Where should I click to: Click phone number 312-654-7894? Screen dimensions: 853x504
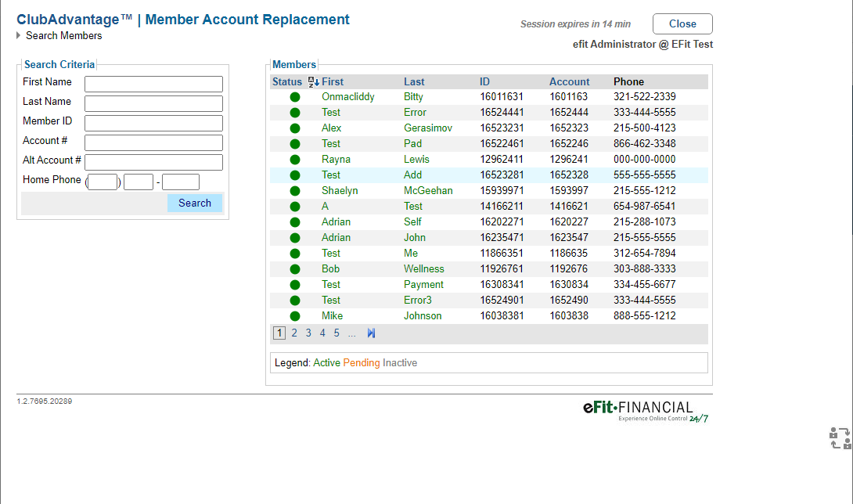tap(645, 253)
